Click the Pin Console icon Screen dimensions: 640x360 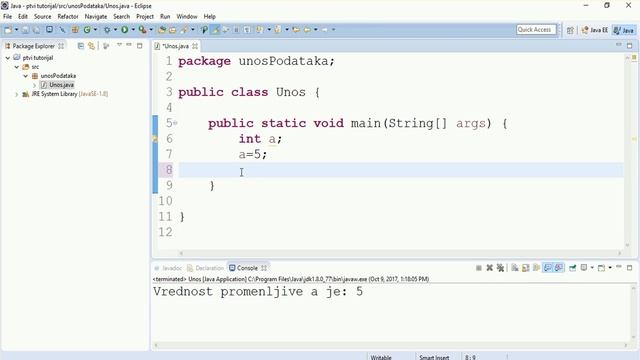coord(572,268)
